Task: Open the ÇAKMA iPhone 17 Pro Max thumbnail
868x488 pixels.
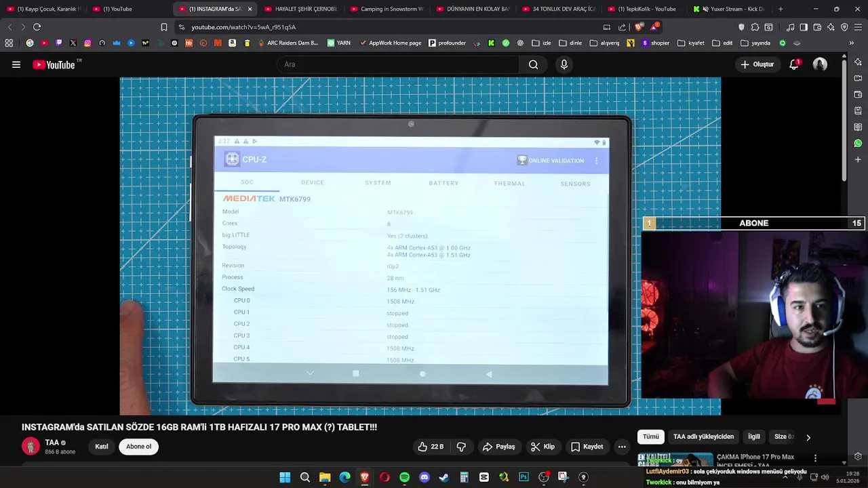Action: [x=675, y=460]
